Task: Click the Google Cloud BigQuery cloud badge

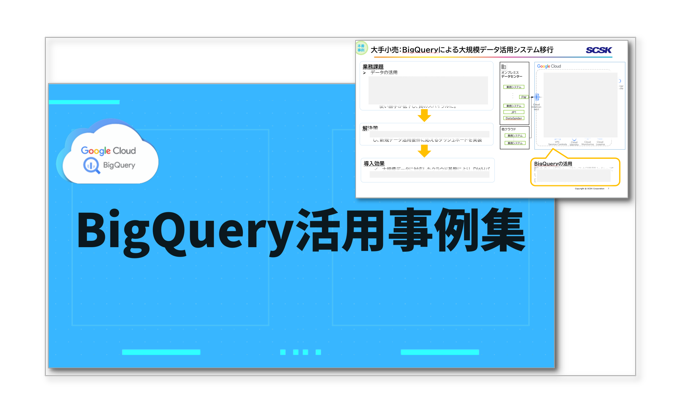Action: coord(109,154)
